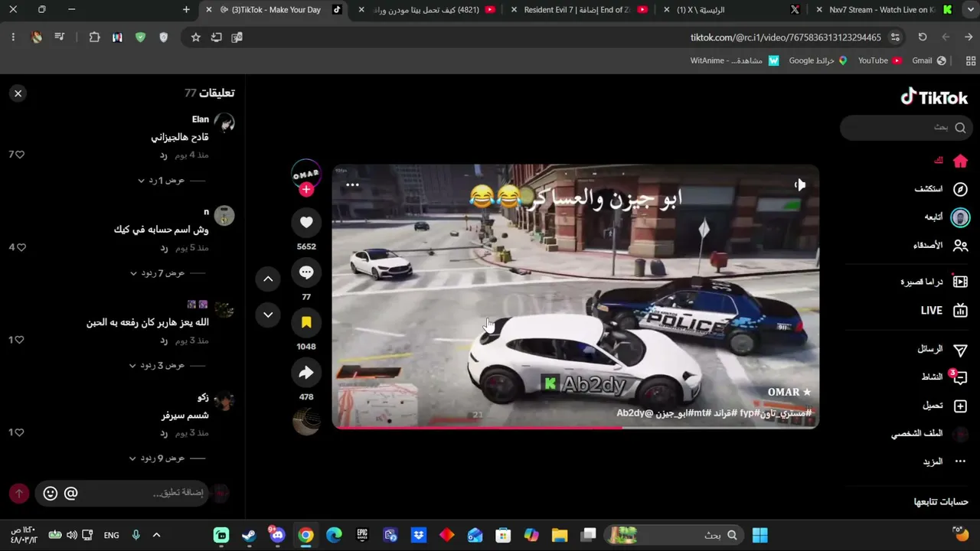
Task: Like the comment mentioning هاربر
Action: click(x=21, y=340)
